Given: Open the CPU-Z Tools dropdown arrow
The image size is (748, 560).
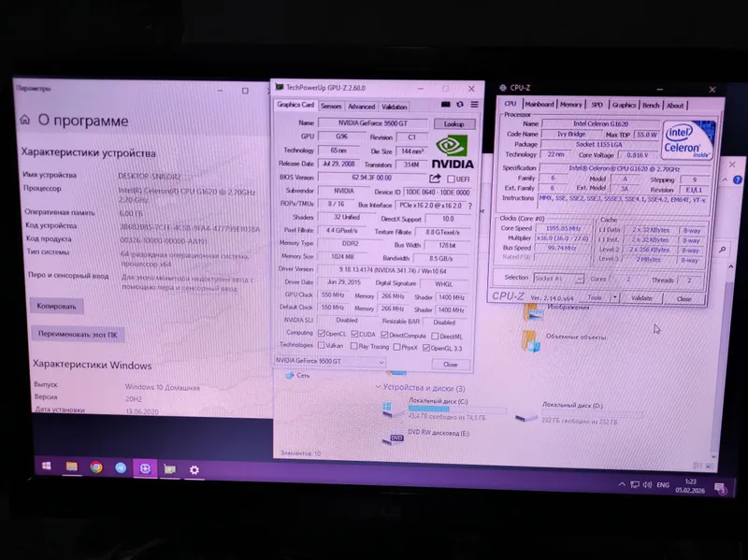Looking at the screenshot, I should click(x=614, y=297).
